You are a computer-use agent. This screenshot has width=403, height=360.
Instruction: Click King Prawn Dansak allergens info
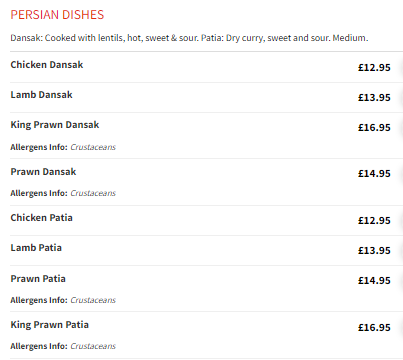point(63,147)
